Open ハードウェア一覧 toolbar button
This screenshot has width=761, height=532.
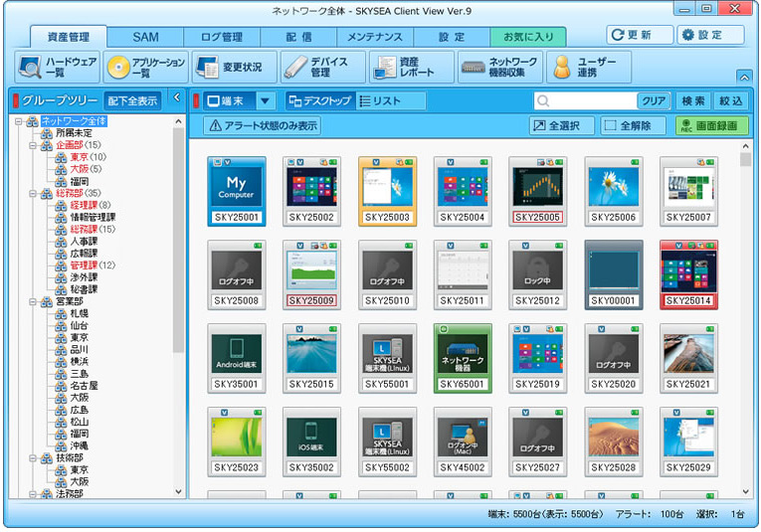click(x=58, y=67)
